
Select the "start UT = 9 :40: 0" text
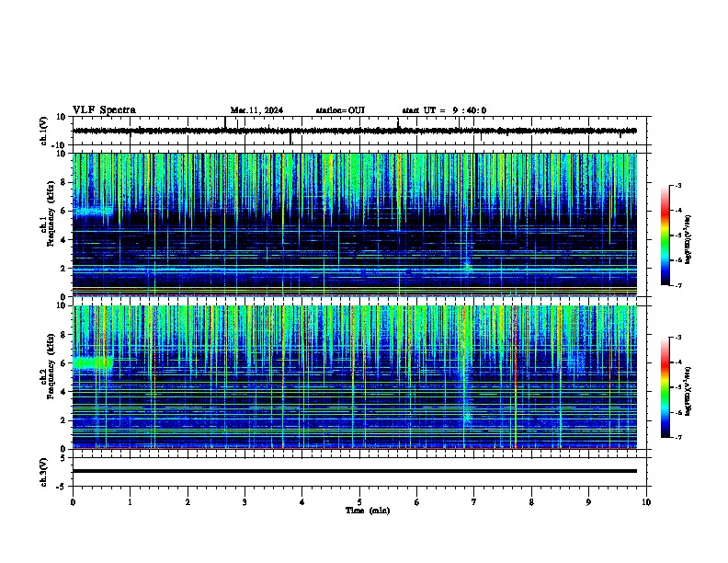[x=444, y=110]
